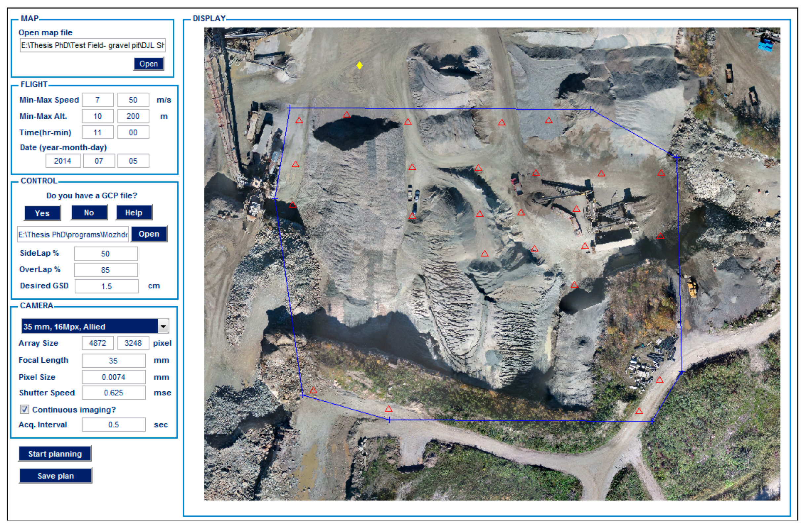Viewport: 807px width, 532px height.
Task: Focus the Desired GSD field
Action: click(x=106, y=287)
